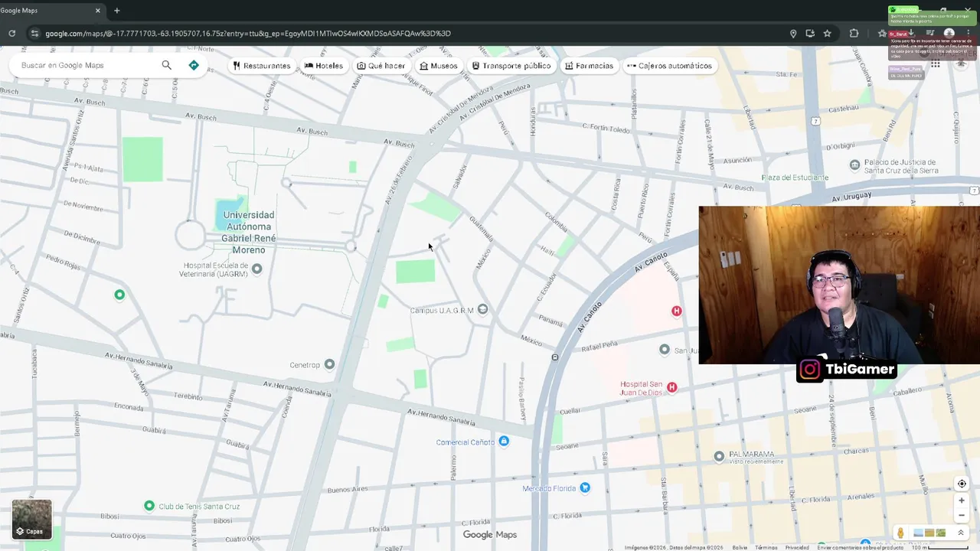Open site information icon in address bar
The image size is (980, 551).
34,34
